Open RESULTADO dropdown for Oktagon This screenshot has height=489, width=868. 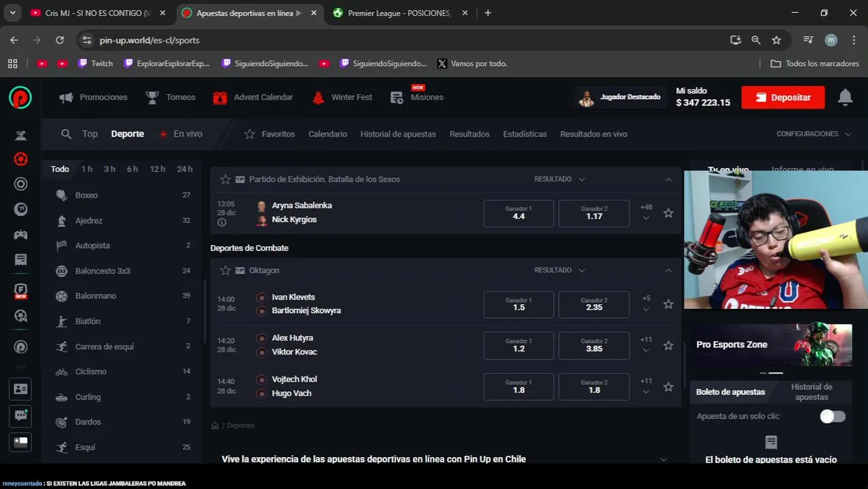(560, 270)
